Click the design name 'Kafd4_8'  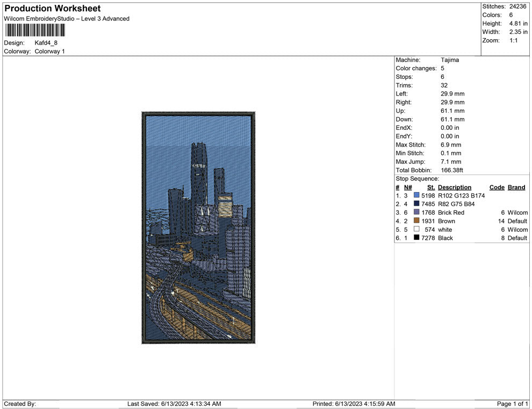coord(46,43)
